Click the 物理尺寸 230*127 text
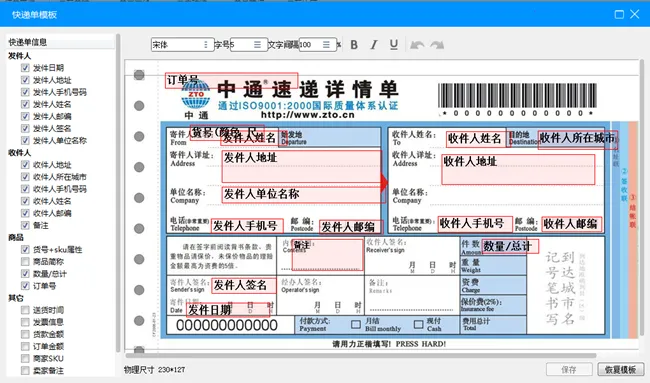650x383 pixels. 155,369
